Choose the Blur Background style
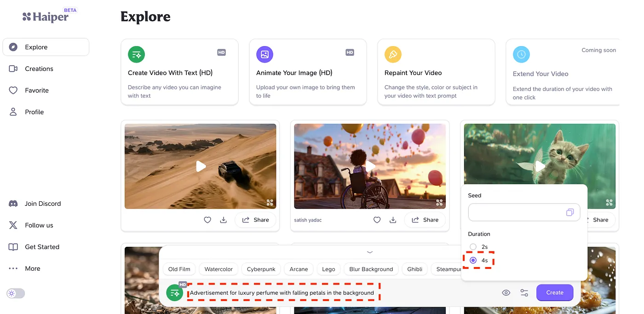Screen dimensions: 644x314 (x=371, y=269)
